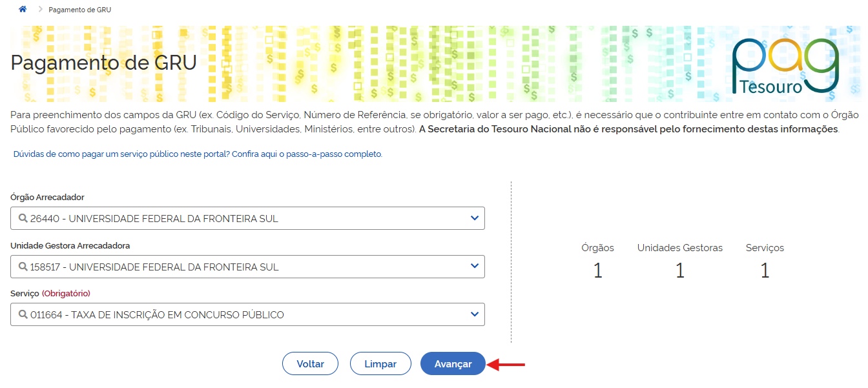Click the home icon in breadcrumb
This screenshot has height=388, width=868.
[x=23, y=10]
